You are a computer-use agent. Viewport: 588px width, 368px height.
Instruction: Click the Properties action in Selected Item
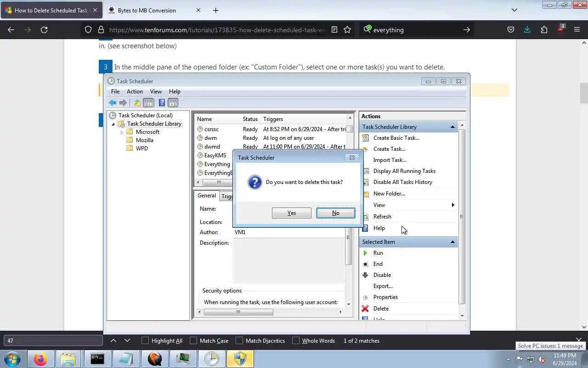pyautogui.click(x=385, y=297)
